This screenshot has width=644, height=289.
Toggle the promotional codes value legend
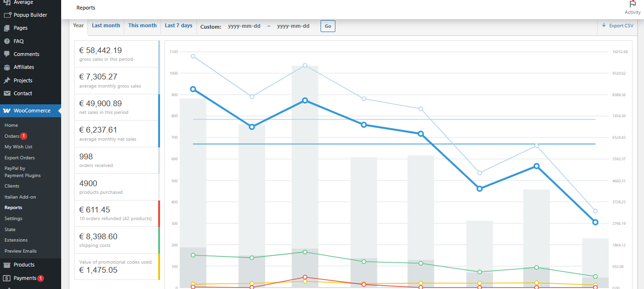coord(117,267)
